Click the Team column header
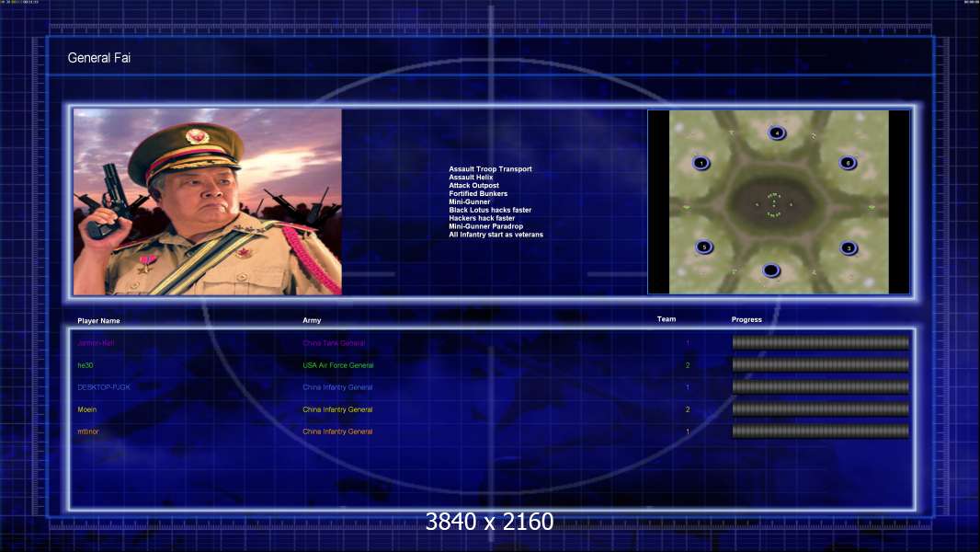This screenshot has height=552, width=980. click(x=667, y=319)
